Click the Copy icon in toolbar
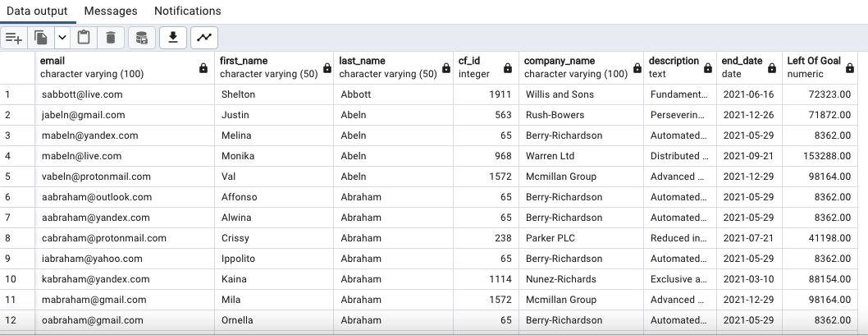Screen dimensions: 868x335 [41, 38]
